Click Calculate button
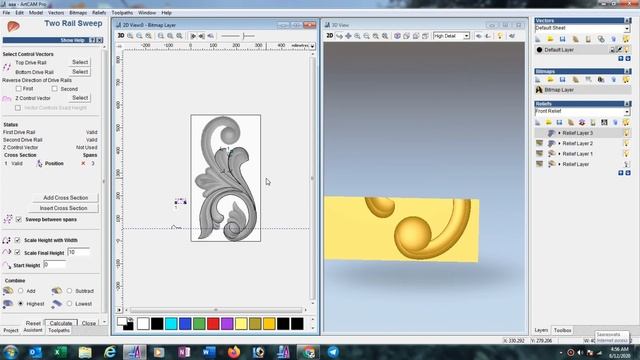640x360 pixels. [61, 323]
